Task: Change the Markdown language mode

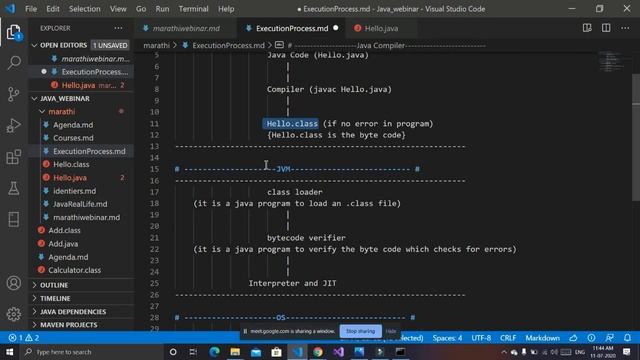Action: tap(542, 338)
